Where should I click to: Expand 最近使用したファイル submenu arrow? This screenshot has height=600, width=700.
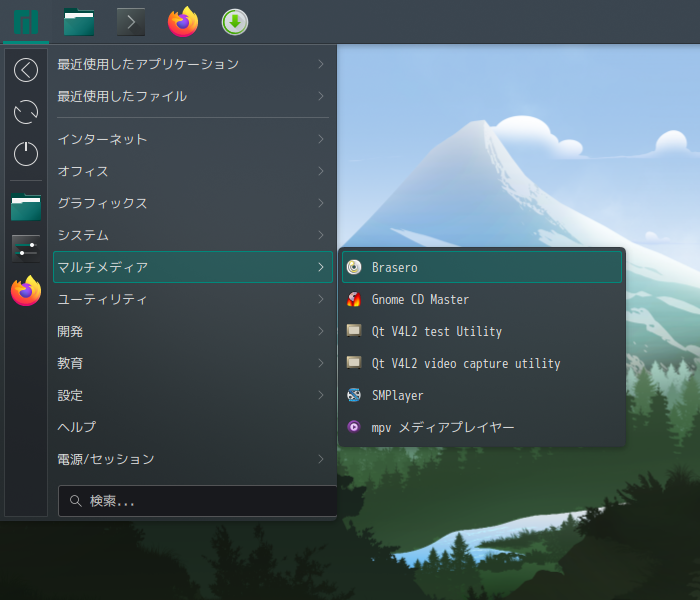pyautogui.click(x=321, y=96)
